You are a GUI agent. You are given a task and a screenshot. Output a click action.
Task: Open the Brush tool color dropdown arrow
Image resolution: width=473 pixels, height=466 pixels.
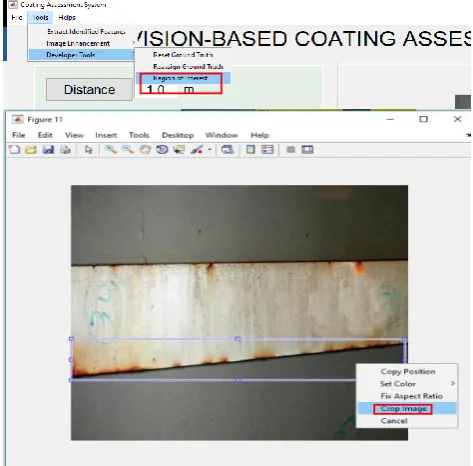pos(210,150)
